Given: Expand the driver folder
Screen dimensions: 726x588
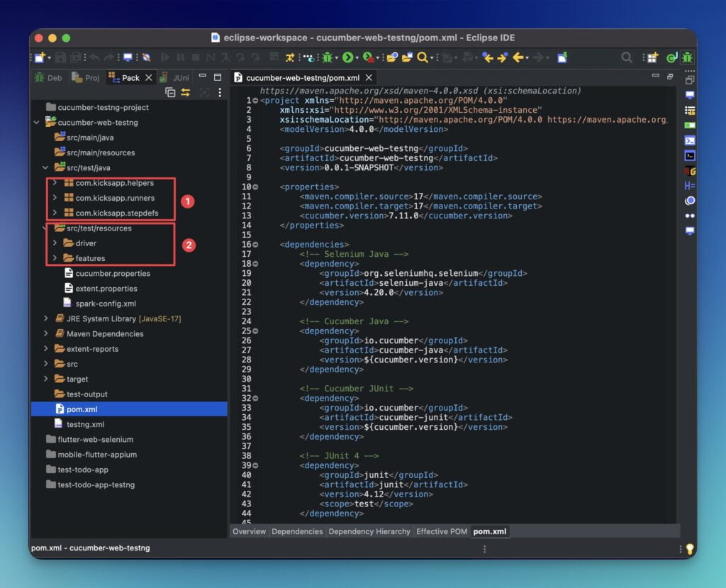Looking at the screenshot, I should pos(55,243).
